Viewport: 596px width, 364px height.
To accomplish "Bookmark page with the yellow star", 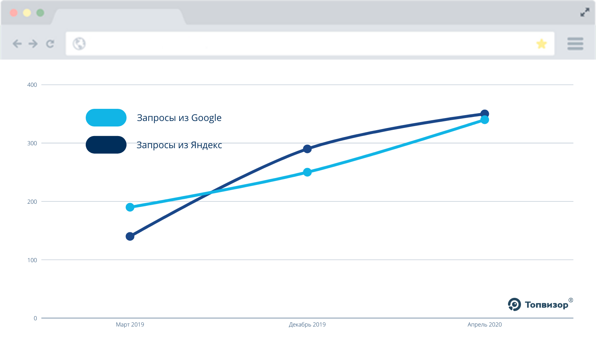I will 542,44.
